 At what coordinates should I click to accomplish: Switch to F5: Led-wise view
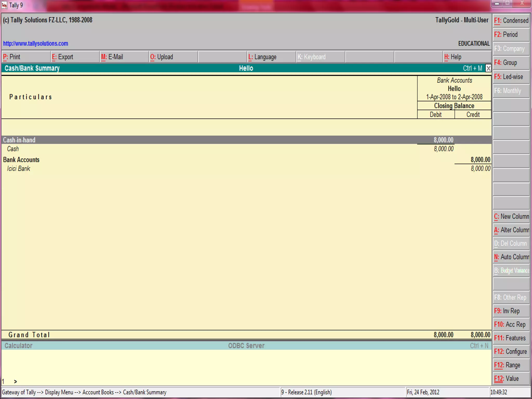[511, 77]
